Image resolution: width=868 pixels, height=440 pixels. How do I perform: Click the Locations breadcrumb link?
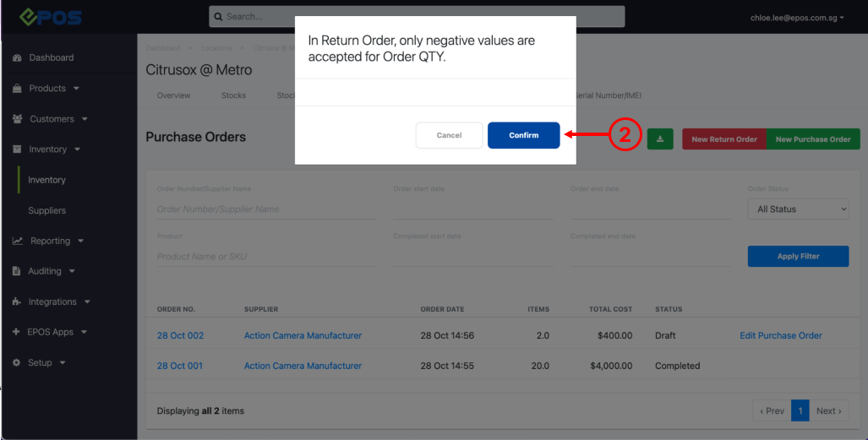tap(216, 48)
